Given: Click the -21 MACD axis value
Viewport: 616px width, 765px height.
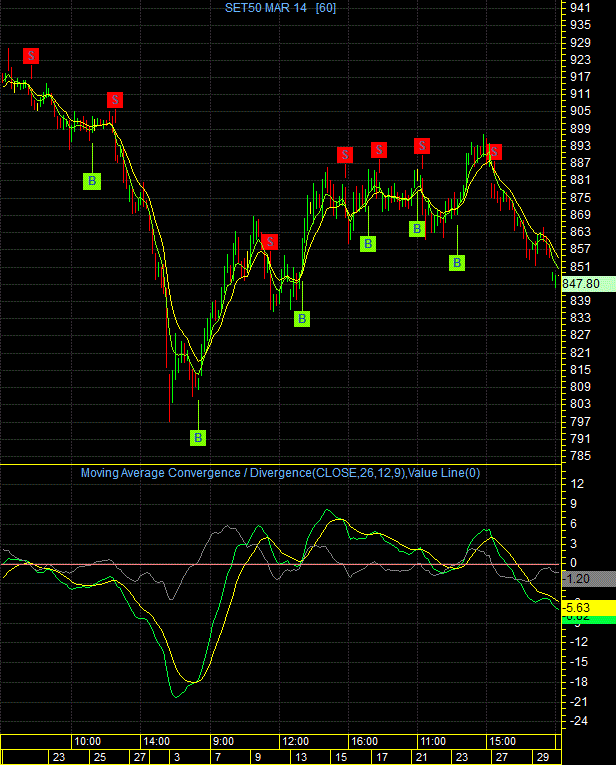Looking at the screenshot, I should pos(578,702).
